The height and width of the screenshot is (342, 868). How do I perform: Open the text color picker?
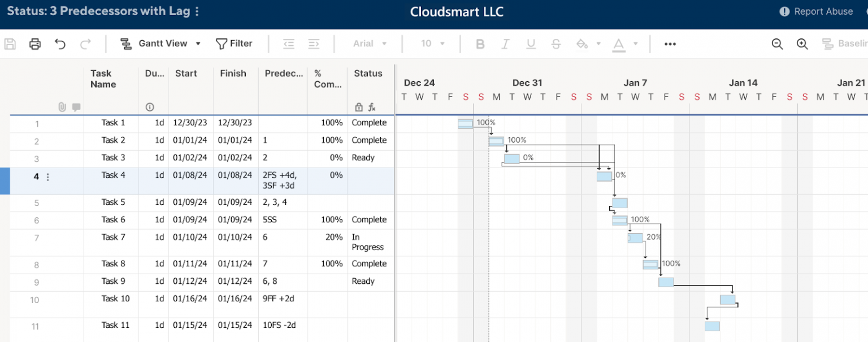(x=619, y=43)
